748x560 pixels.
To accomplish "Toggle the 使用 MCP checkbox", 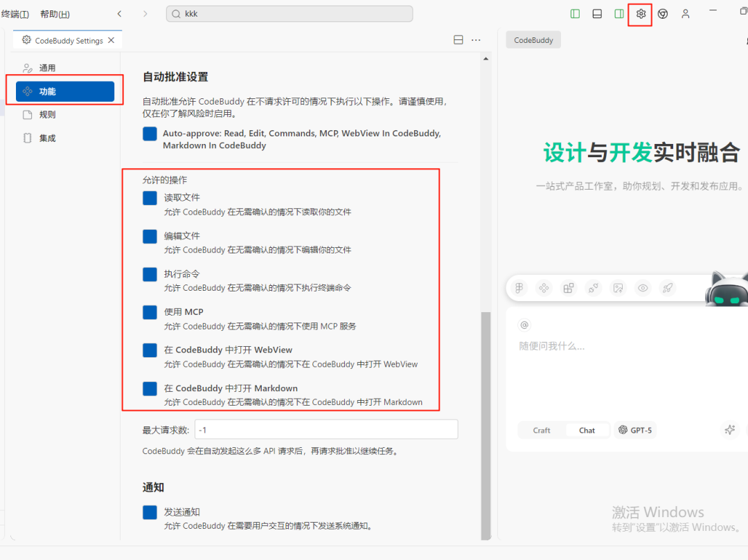I will tap(150, 312).
